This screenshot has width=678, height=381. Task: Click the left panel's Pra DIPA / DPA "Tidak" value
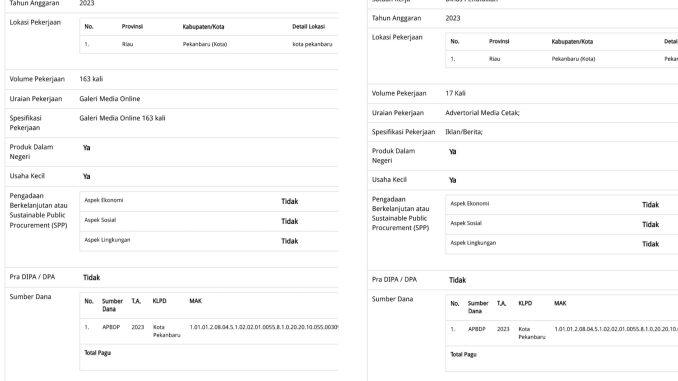[x=91, y=278]
